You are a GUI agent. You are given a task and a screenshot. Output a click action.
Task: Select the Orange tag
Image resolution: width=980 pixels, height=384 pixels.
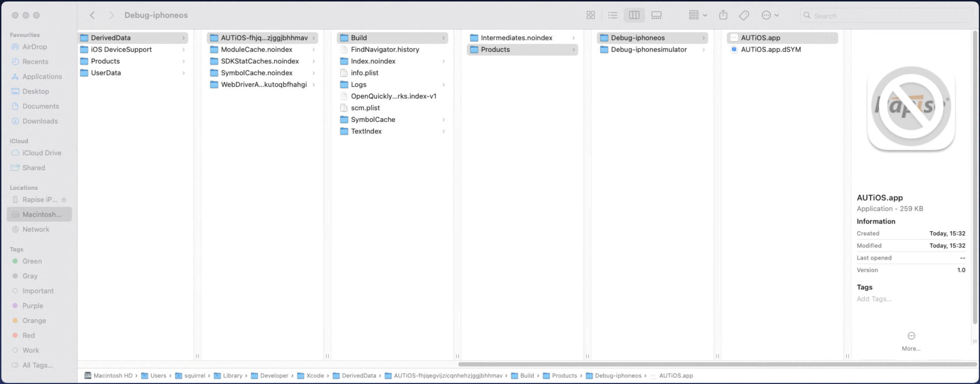[34, 321]
